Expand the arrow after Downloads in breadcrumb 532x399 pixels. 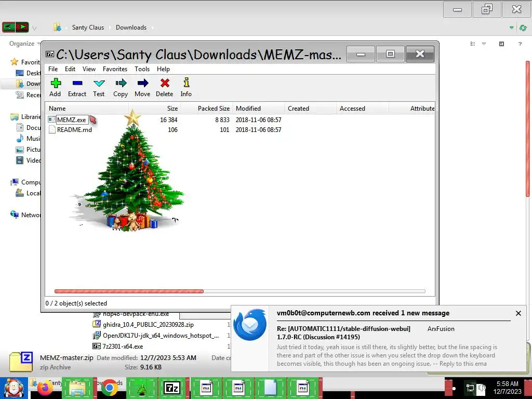(x=152, y=28)
